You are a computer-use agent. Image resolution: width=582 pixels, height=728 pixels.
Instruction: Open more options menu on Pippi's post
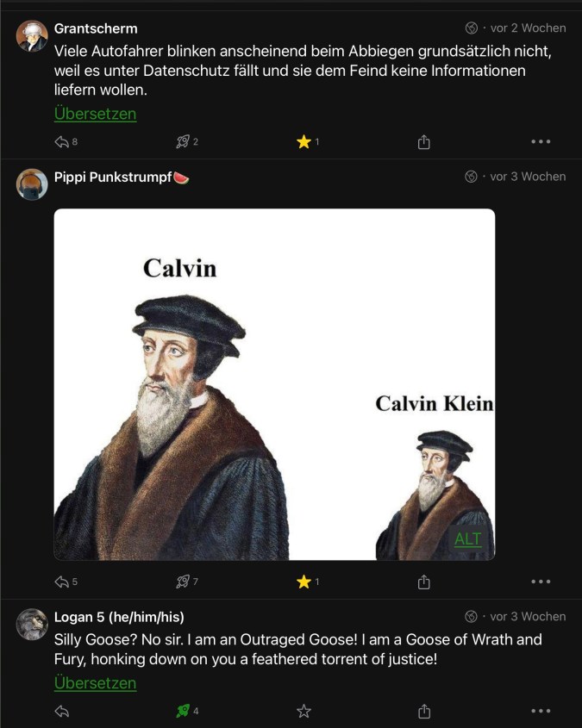pos(541,582)
